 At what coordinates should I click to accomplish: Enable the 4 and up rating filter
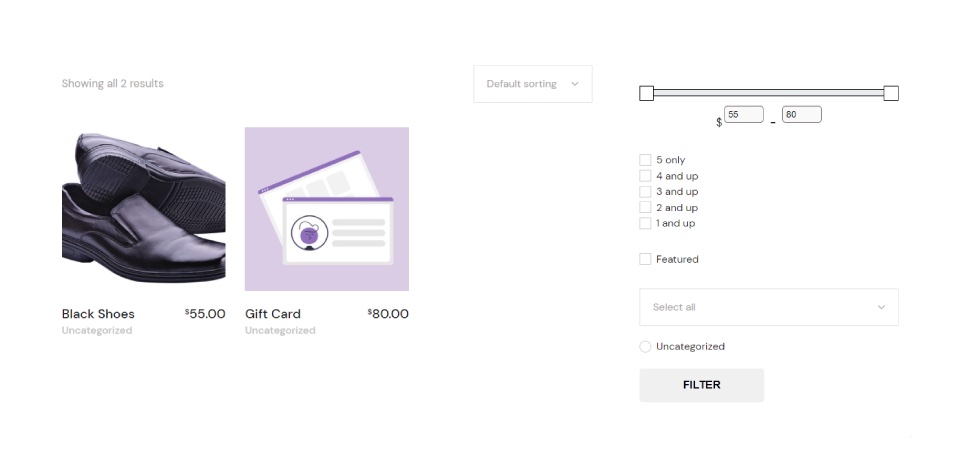pos(645,176)
